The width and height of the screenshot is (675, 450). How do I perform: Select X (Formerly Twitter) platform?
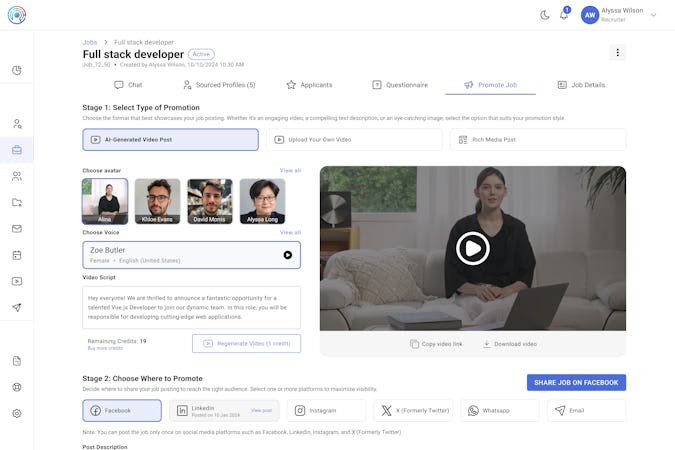(413, 410)
